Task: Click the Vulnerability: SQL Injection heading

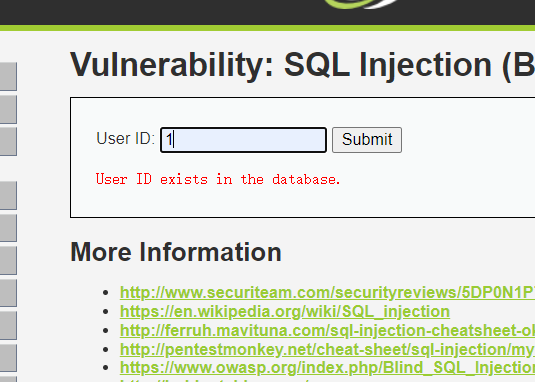Action: click(x=302, y=65)
